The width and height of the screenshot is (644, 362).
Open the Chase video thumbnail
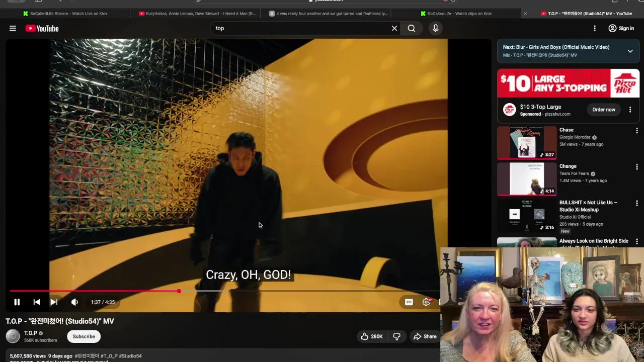(527, 143)
